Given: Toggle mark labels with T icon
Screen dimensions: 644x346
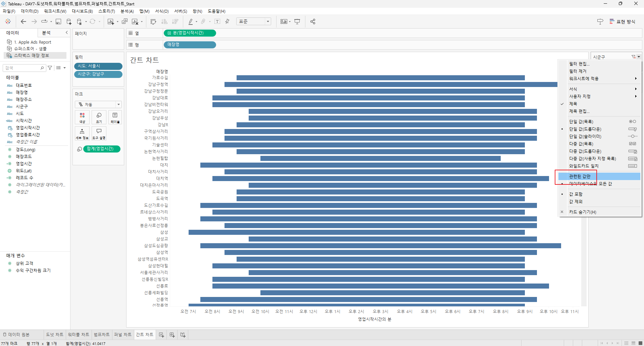Looking at the screenshot, I should pos(217,21).
